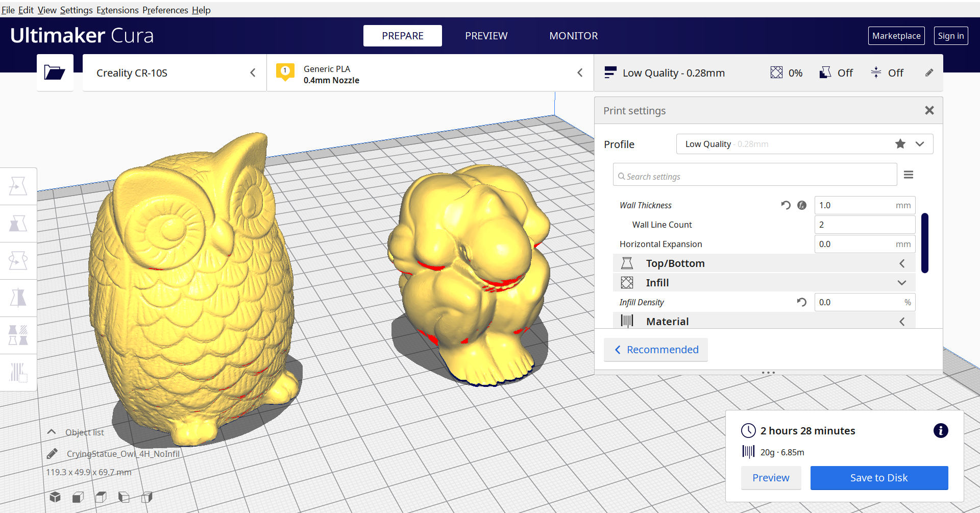The width and height of the screenshot is (980, 513).
Task: Click the Wall Thickness formula (f) icon
Action: pyautogui.click(x=802, y=205)
